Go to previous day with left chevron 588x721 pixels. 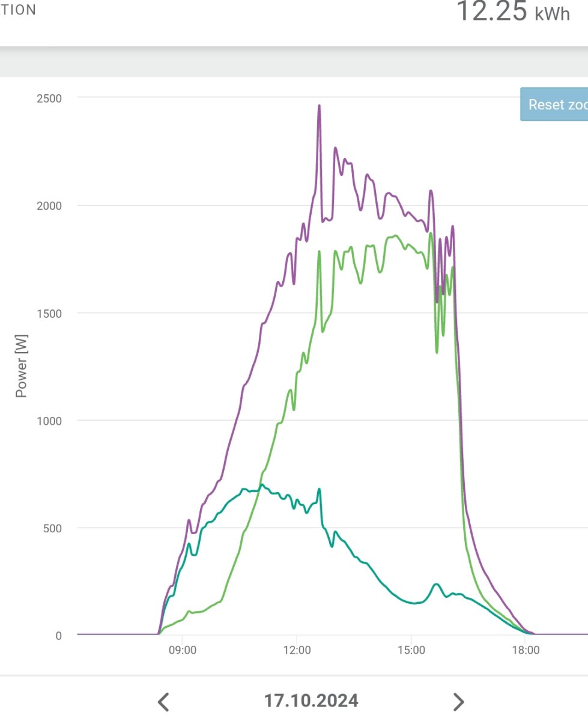pyautogui.click(x=163, y=701)
